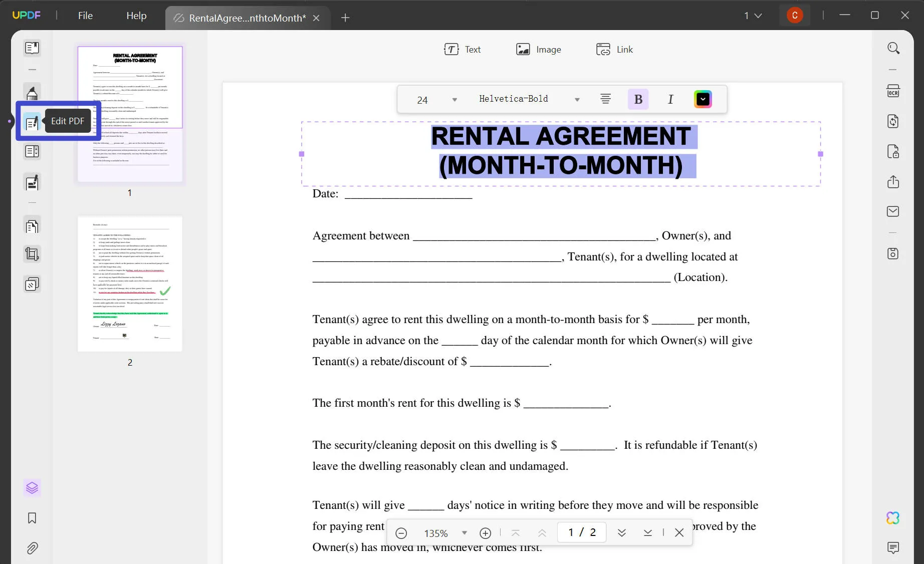Image resolution: width=924 pixels, height=564 pixels.
Task: Zoom in with the plus button
Action: pos(485,533)
